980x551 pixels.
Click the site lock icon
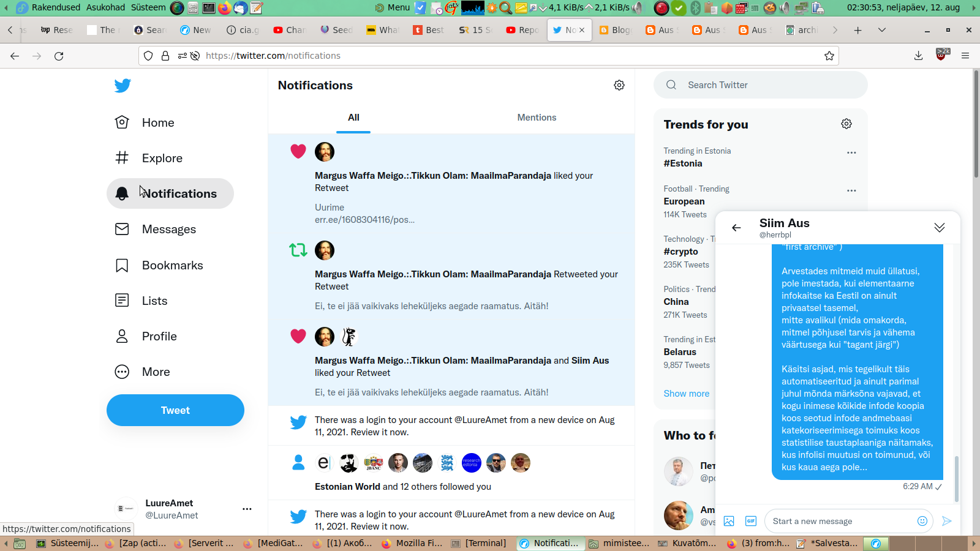(x=165, y=56)
